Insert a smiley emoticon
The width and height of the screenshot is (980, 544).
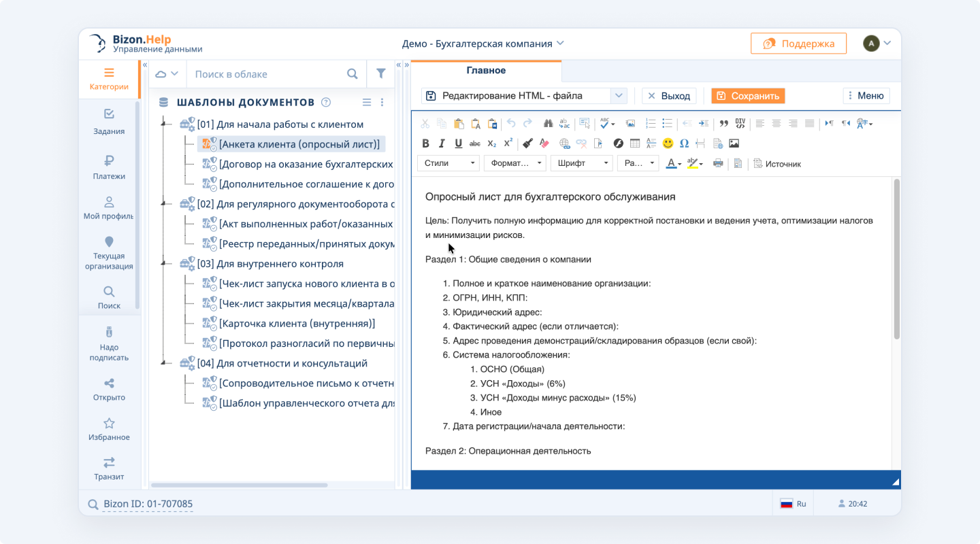667,143
